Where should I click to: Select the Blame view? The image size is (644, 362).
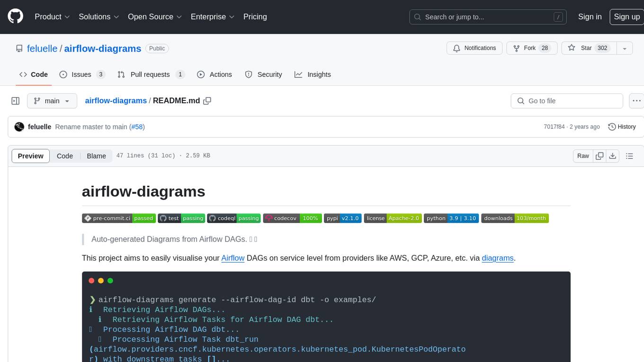[x=97, y=156]
